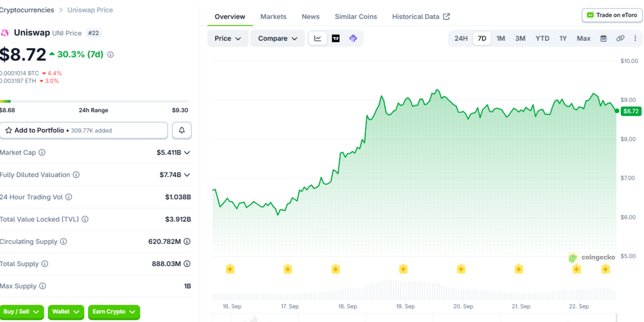644x322 pixels.
Task: Click the #22 rank badge
Action: pyautogui.click(x=93, y=33)
